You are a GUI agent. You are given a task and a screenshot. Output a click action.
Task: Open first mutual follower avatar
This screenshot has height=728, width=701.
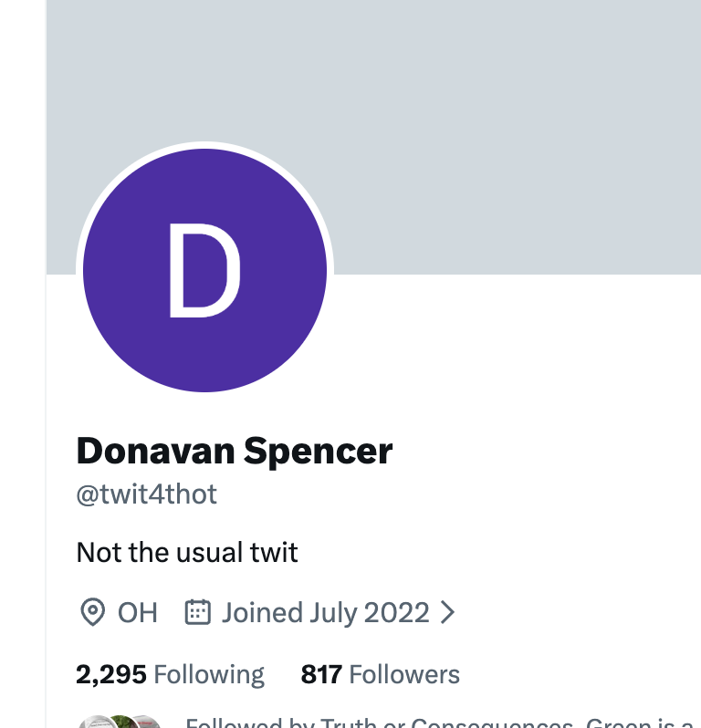pyautogui.click(x=97, y=722)
